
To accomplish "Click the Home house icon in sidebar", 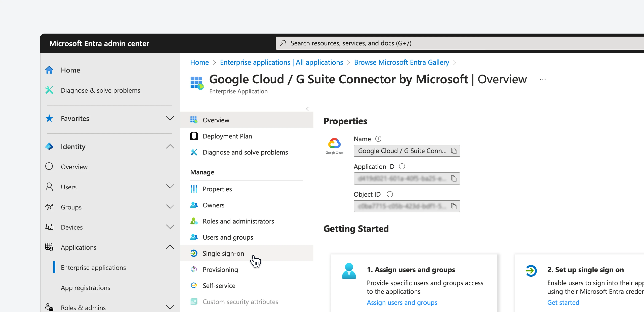I will click(49, 70).
